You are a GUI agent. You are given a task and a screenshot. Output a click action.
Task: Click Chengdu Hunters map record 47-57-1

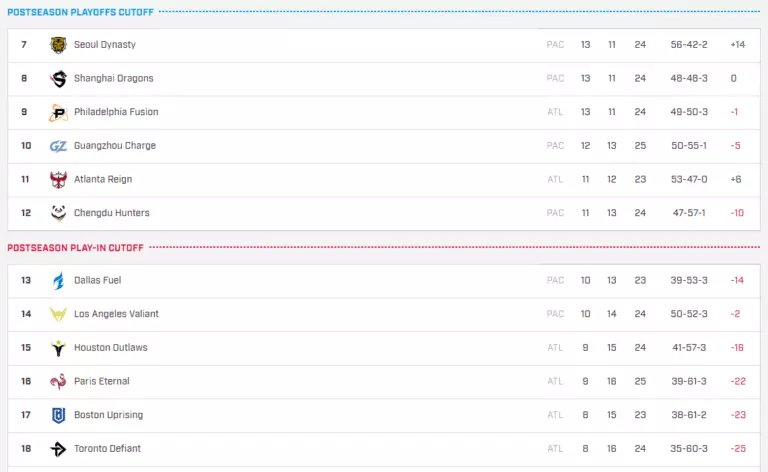(x=689, y=213)
